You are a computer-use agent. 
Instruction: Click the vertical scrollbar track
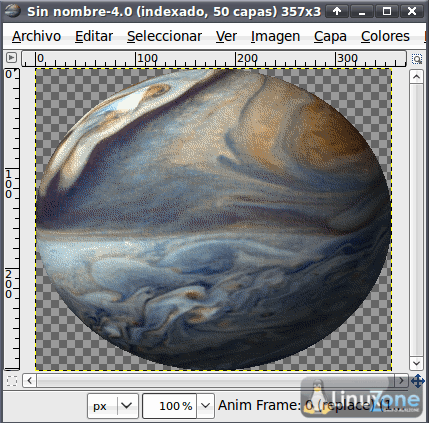(x=416, y=220)
